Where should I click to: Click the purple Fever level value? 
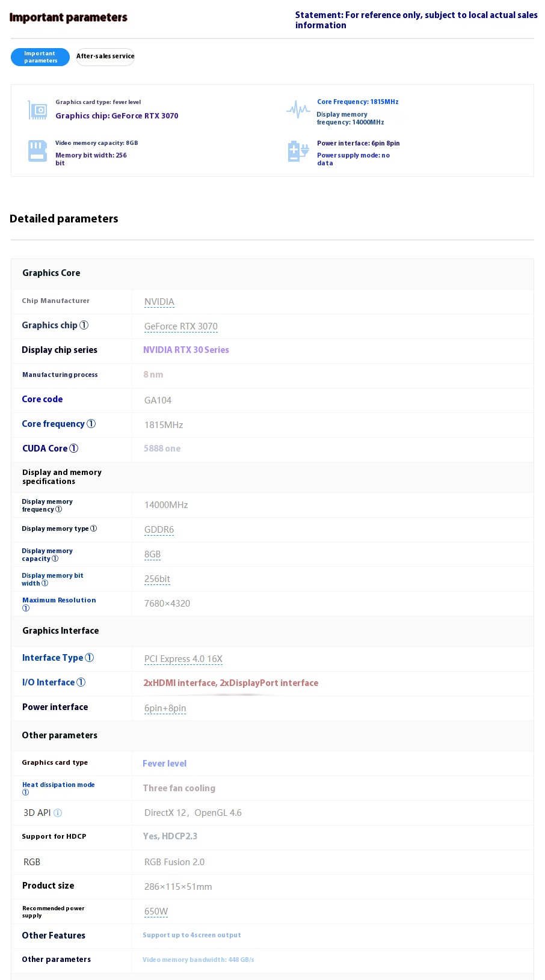[164, 764]
